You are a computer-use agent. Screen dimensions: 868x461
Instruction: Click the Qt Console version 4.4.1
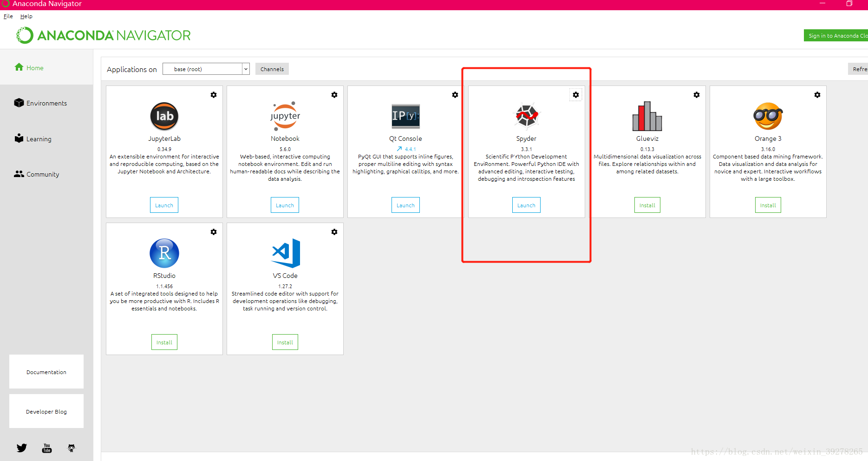point(411,149)
